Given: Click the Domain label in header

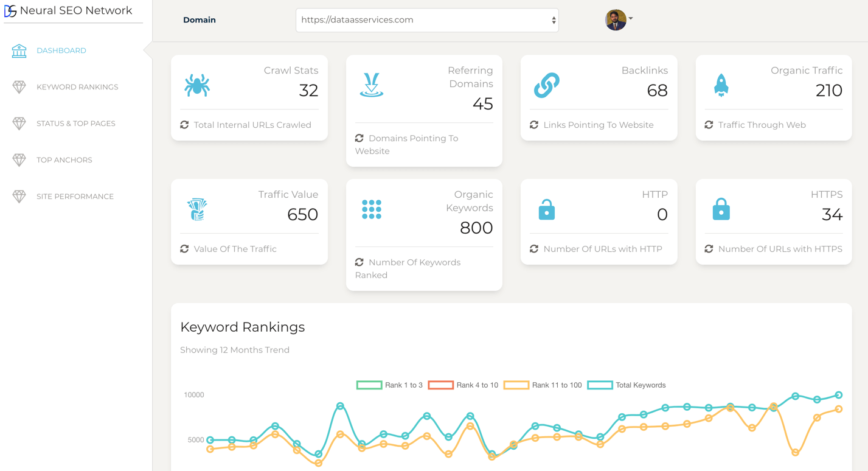Looking at the screenshot, I should 200,20.
